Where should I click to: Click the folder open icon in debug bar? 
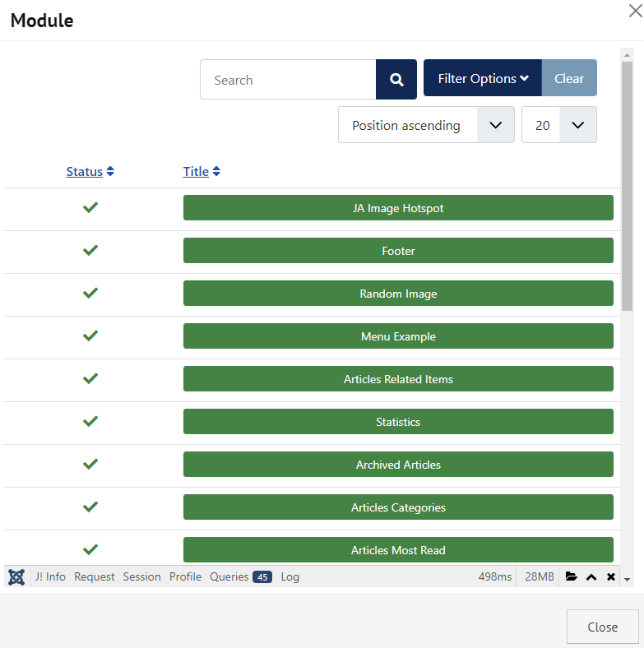[571, 577]
